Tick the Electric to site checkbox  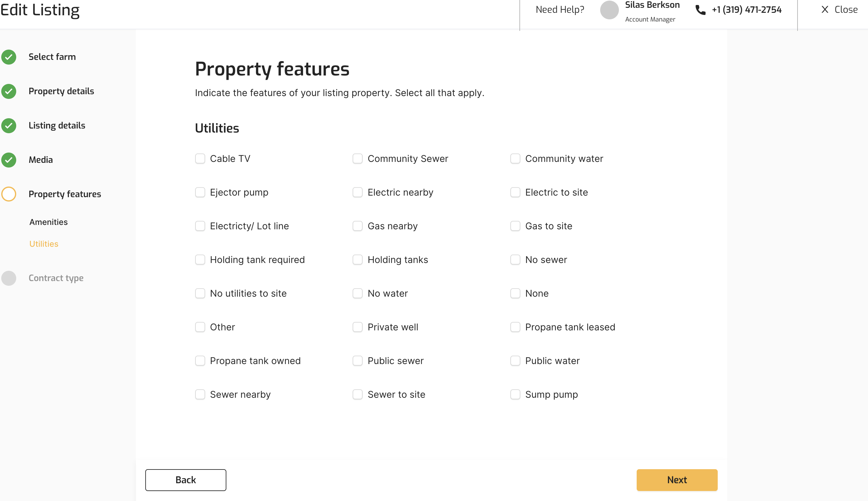click(515, 192)
